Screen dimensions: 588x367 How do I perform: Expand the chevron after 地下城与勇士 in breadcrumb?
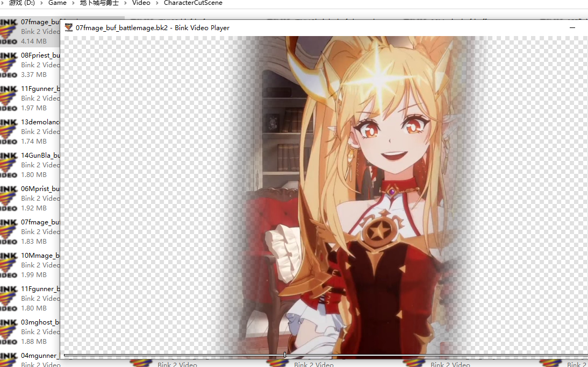(125, 3)
